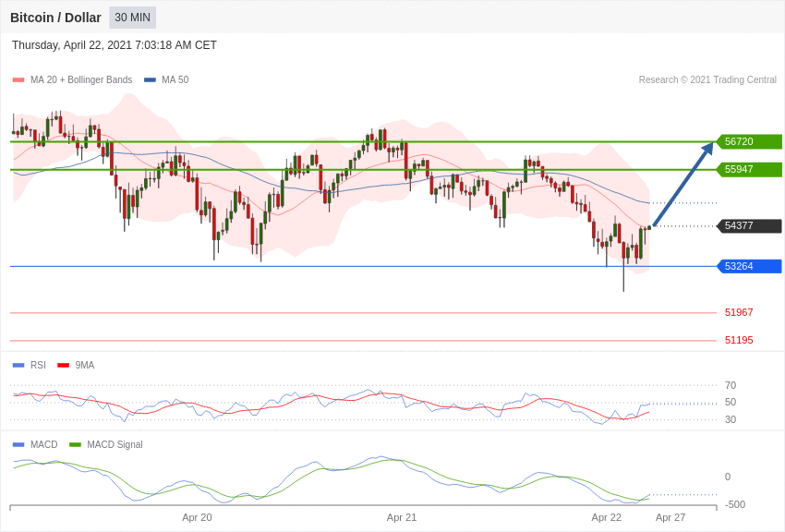Click the MA 20 + Bollinger Bands pink swatch
The height and width of the screenshot is (532, 785).
18,80
